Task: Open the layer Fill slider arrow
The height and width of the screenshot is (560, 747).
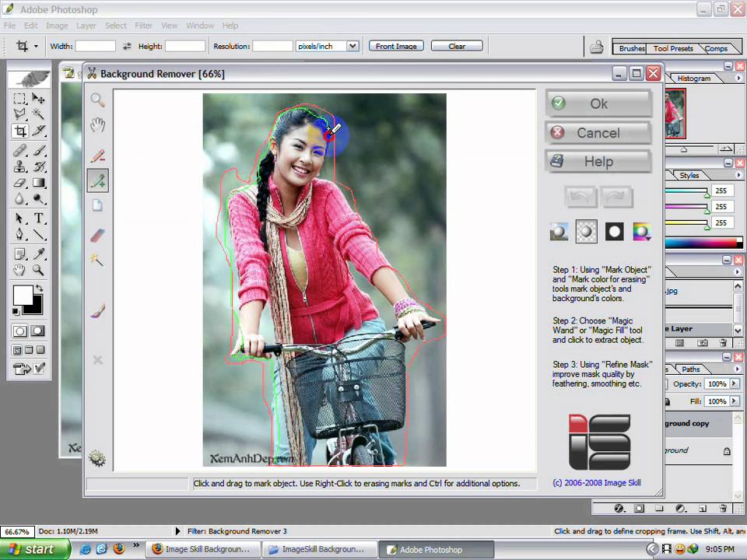Action: click(x=734, y=401)
